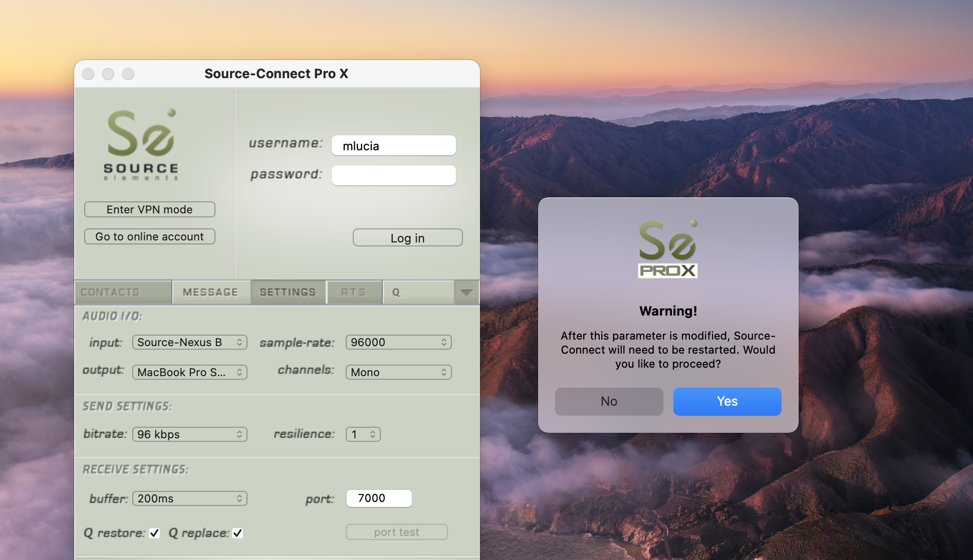Click Go to online account

pyautogui.click(x=149, y=236)
